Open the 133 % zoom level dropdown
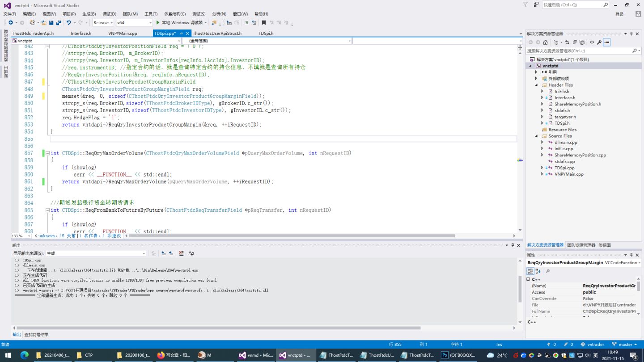The width and height of the screenshot is (644, 362). coord(22,236)
